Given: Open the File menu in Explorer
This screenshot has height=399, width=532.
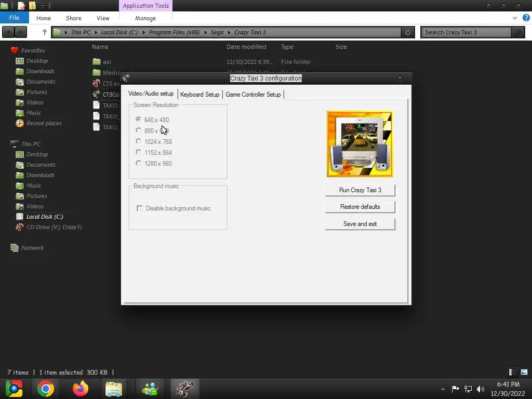Looking at the screenshot, I should 14,18.
